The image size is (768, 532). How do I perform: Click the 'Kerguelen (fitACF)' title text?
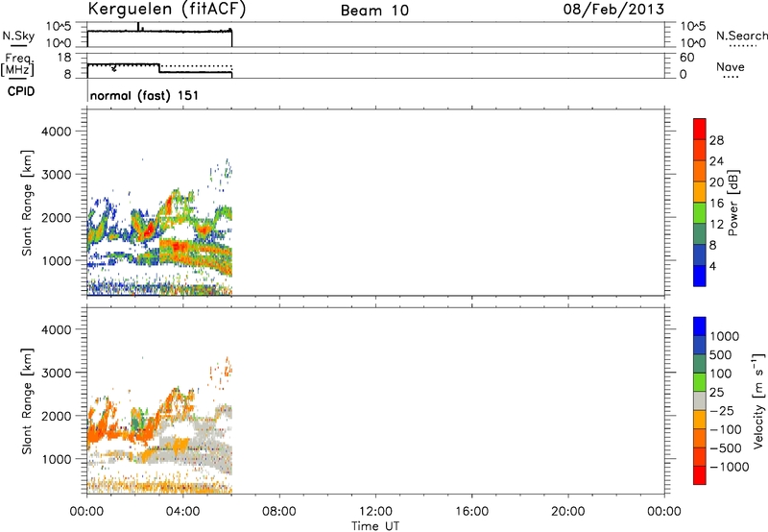166,10
